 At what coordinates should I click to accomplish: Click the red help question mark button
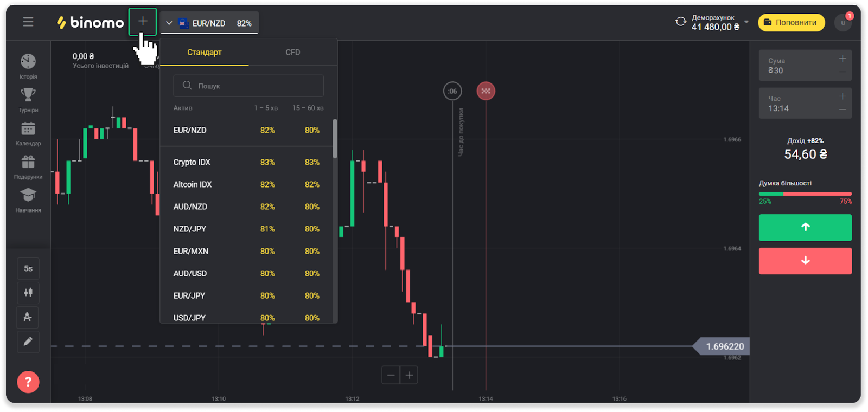pyautogui.click(x=28, y=382)
